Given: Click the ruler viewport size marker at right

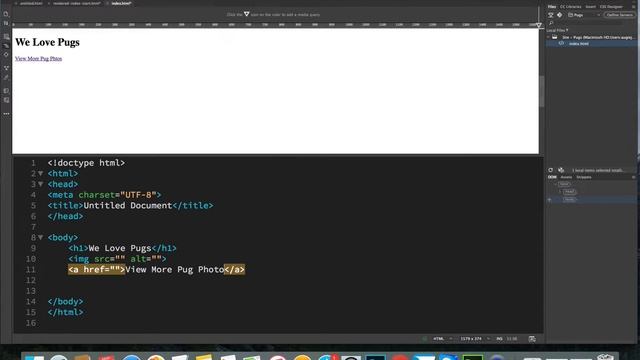Looking at the screenshot, I should tap(539, 25).
